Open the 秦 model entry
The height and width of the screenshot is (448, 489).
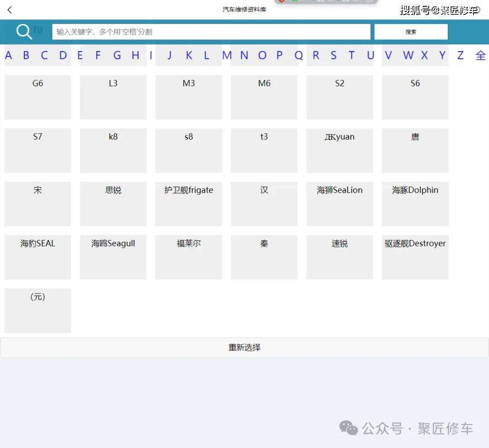pos(264,257)
